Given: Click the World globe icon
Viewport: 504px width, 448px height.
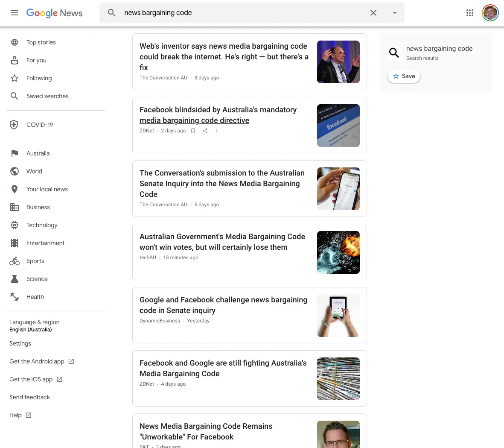Looking at the screenshot, I should [15, 171].
